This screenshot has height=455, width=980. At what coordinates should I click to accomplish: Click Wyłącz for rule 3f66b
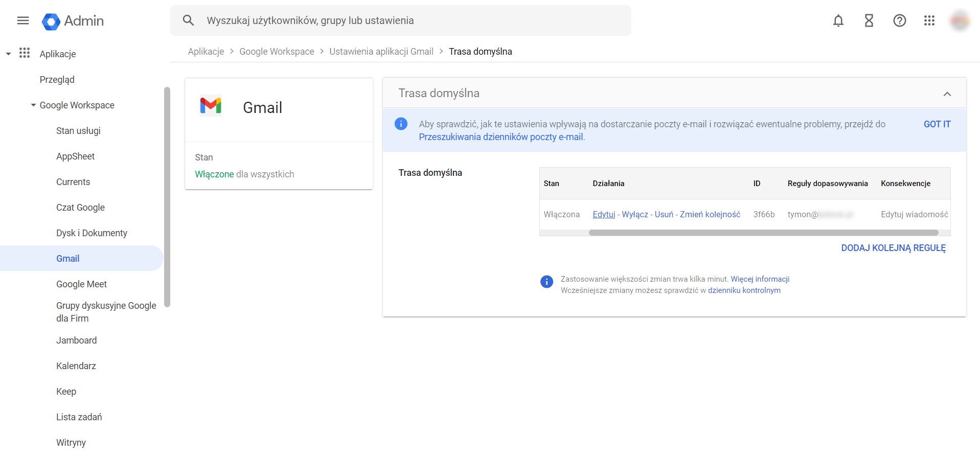tap(635, 215)
